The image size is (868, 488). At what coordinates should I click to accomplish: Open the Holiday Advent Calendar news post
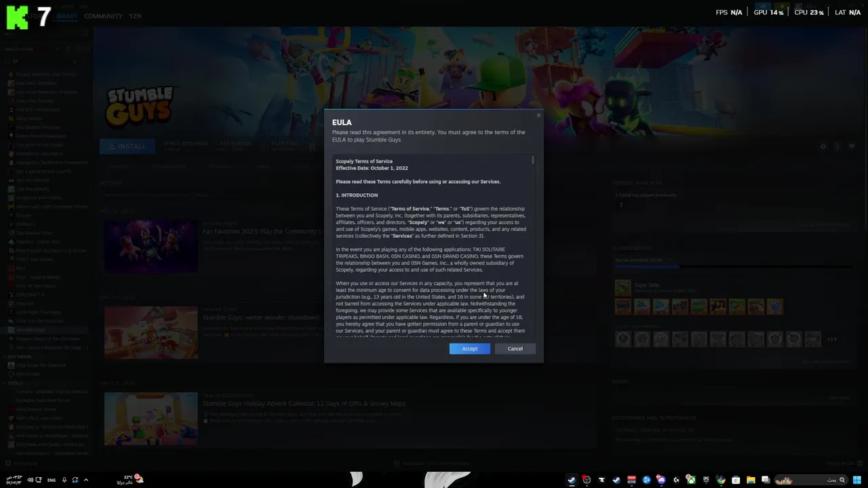pos(304,403)
